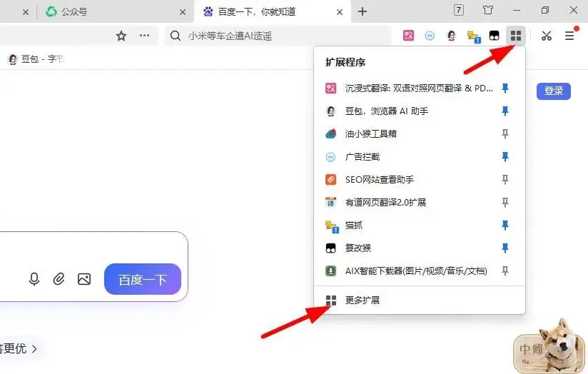Open the 豆包 bookmark in bookmarks bar
This screenshot has height=374, width=588.
tap(36, 59)
